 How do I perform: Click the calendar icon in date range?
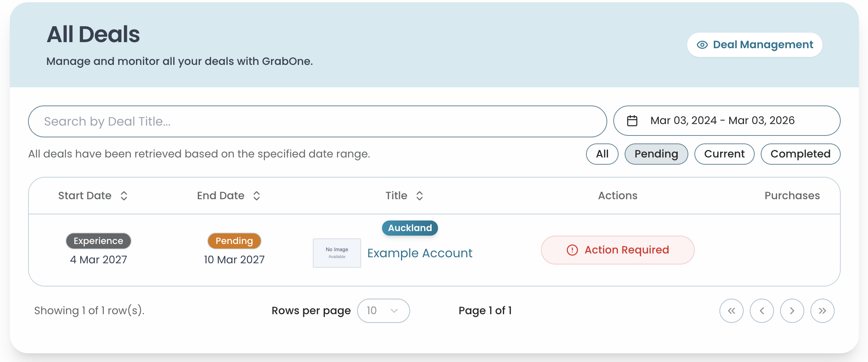point(632,121)
